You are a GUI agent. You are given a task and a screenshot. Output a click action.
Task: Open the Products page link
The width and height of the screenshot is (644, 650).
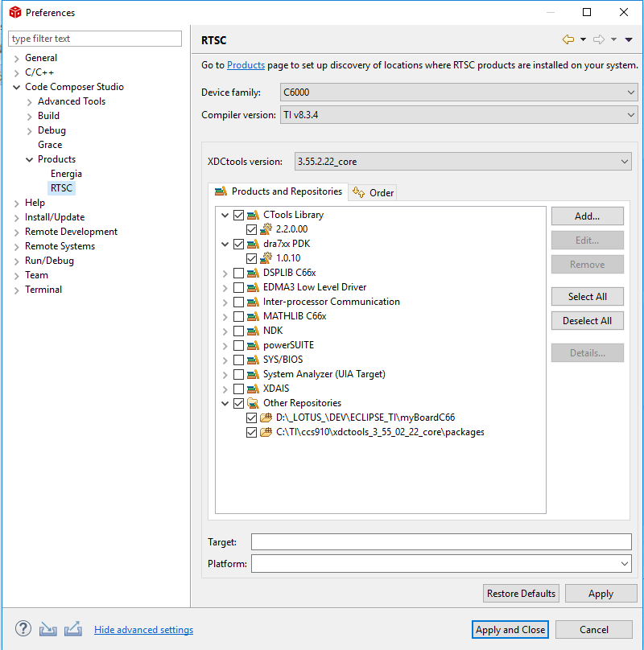(x=246, y=65)
